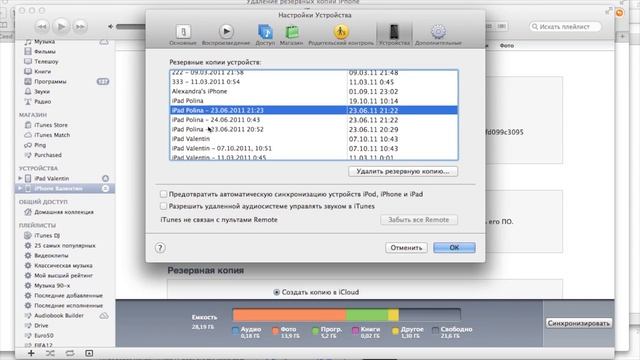This screenshot has width=640, height=360.
Task: Expand the iPad Valentin device tree
Action: point(20,178)
